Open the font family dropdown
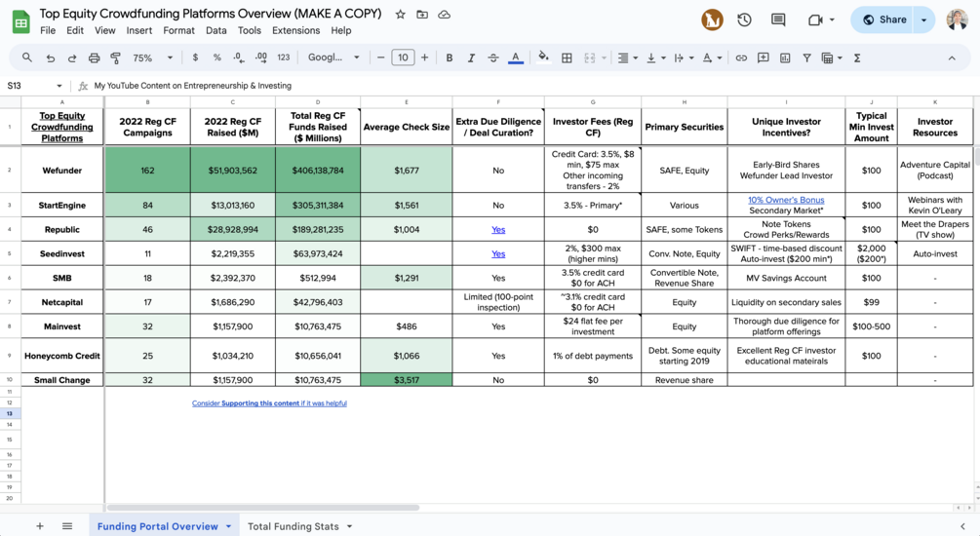 click(x=333, y=57)
